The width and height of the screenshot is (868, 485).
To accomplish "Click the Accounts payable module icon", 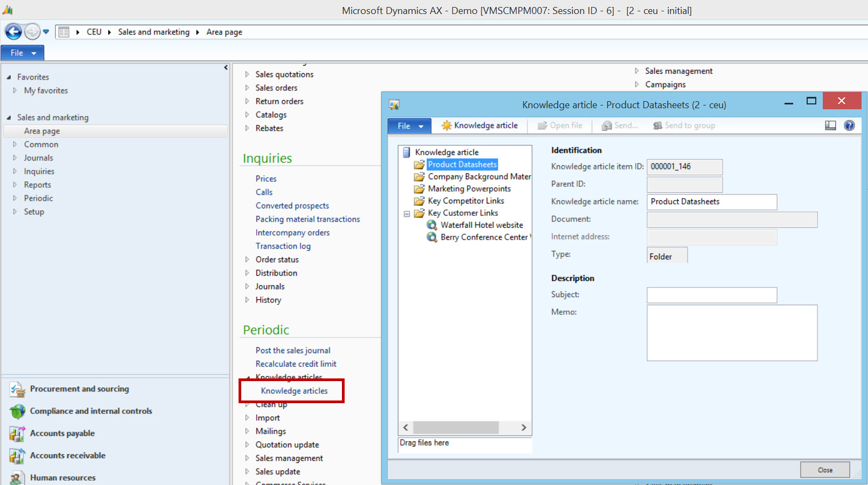I will 17,433.
